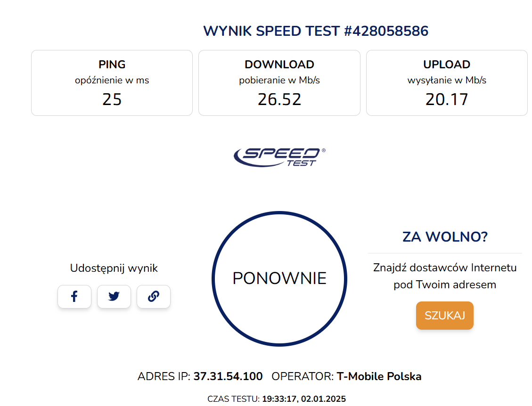Click the registered trademark symbol by logo
This screenshot has height=406, width=532.
pos(324,150)
